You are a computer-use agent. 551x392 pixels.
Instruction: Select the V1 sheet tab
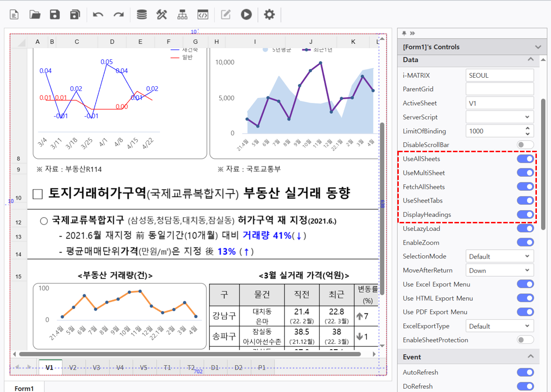(49, 367)
